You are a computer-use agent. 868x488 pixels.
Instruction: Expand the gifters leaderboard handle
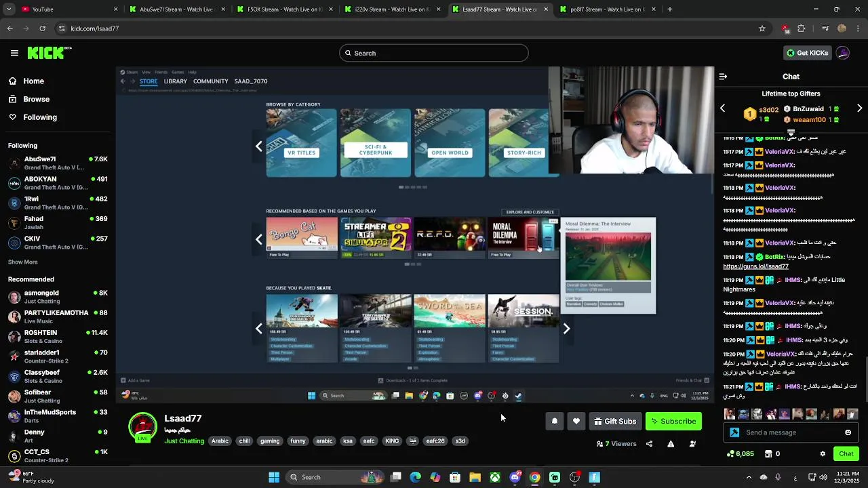coord(791,133)
